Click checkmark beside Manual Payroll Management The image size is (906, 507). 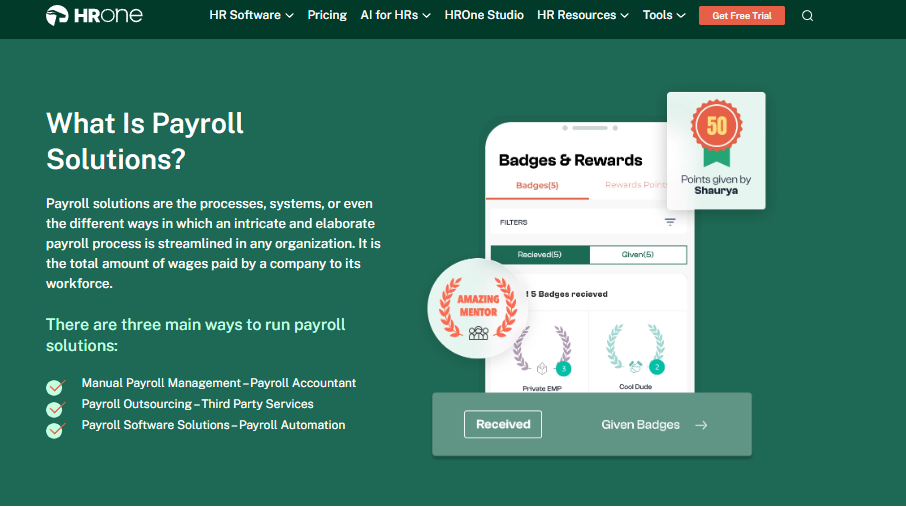tap(55, 386)
